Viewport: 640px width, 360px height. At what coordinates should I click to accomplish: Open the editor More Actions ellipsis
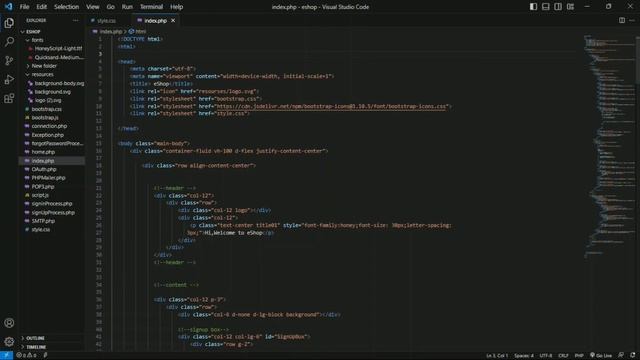click(632, 20)
